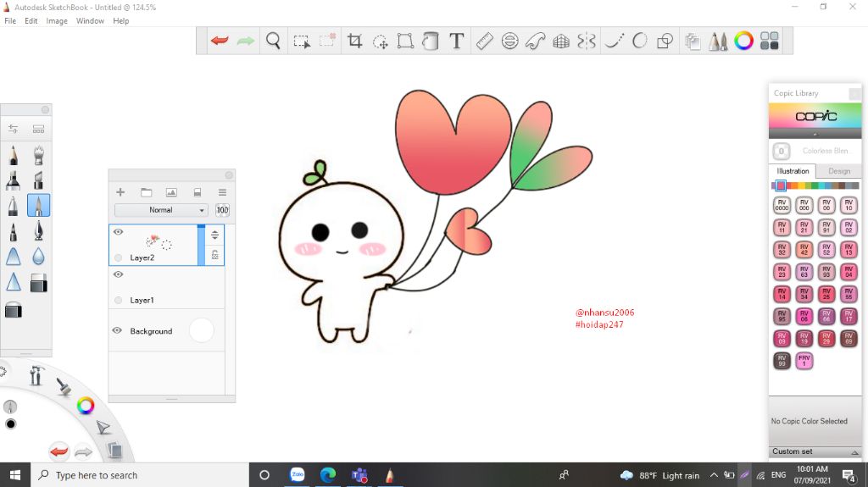Click the Background layer color circle

point(202,330)
